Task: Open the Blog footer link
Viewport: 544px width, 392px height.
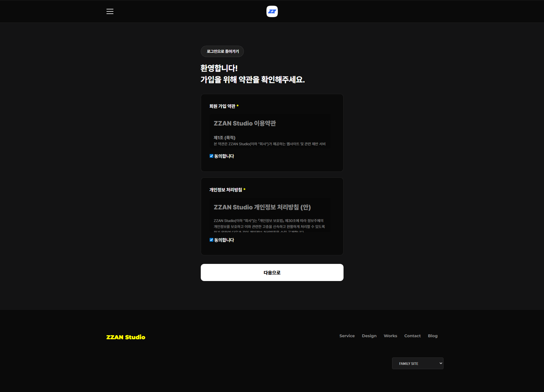Action: click(432, 336)
